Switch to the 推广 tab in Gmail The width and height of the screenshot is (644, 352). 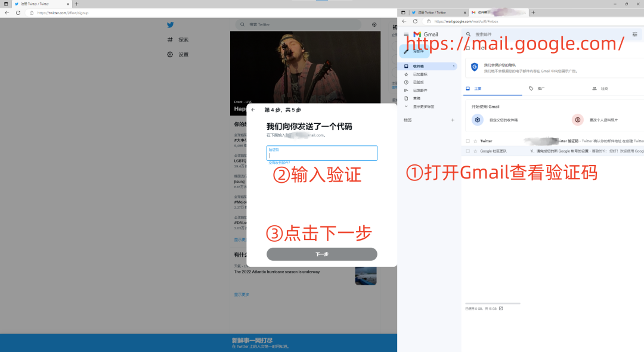(537, 89)
